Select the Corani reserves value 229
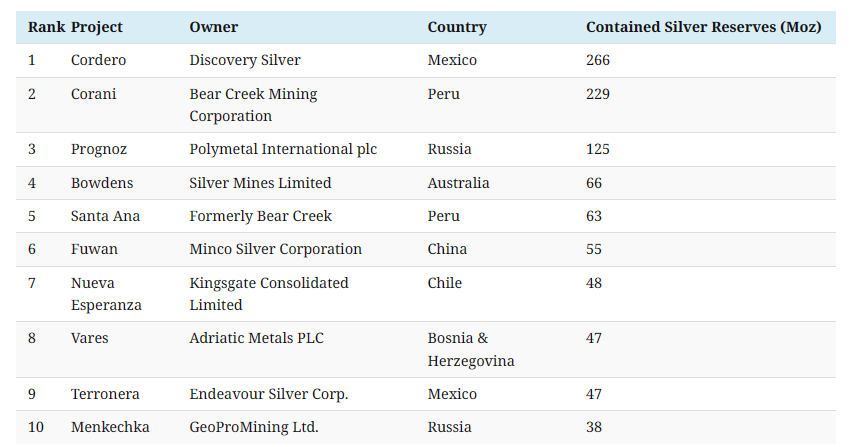 coord(598,94)
